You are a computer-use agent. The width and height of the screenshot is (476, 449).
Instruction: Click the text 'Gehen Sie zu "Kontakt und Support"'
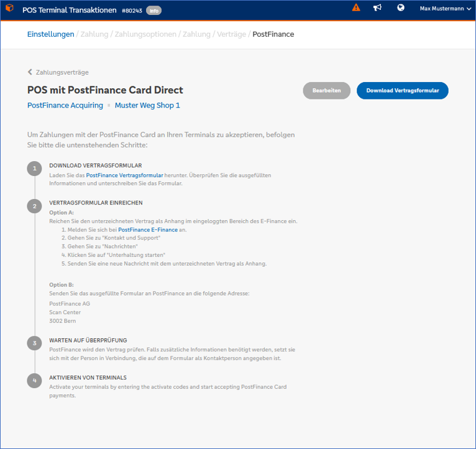(114, 238)
